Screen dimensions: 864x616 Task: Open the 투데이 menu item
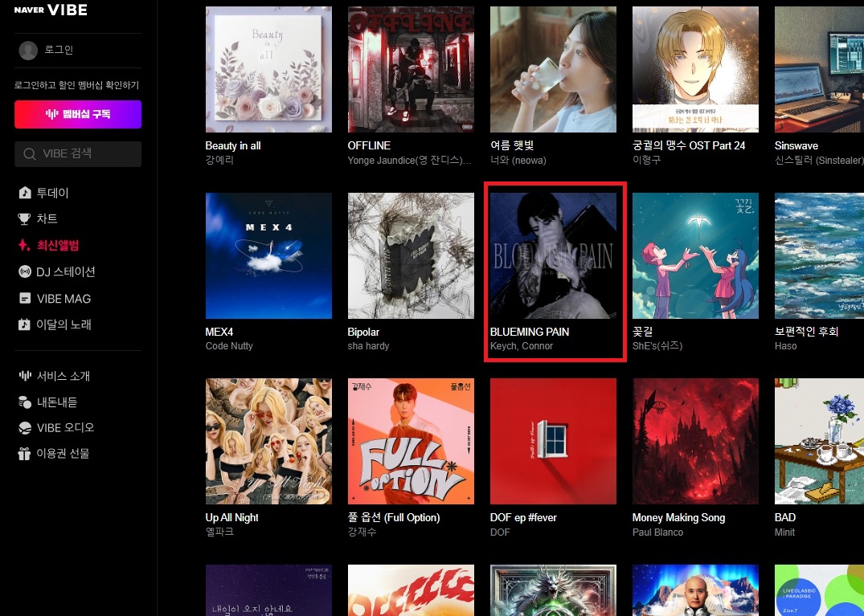click(52, 193)
